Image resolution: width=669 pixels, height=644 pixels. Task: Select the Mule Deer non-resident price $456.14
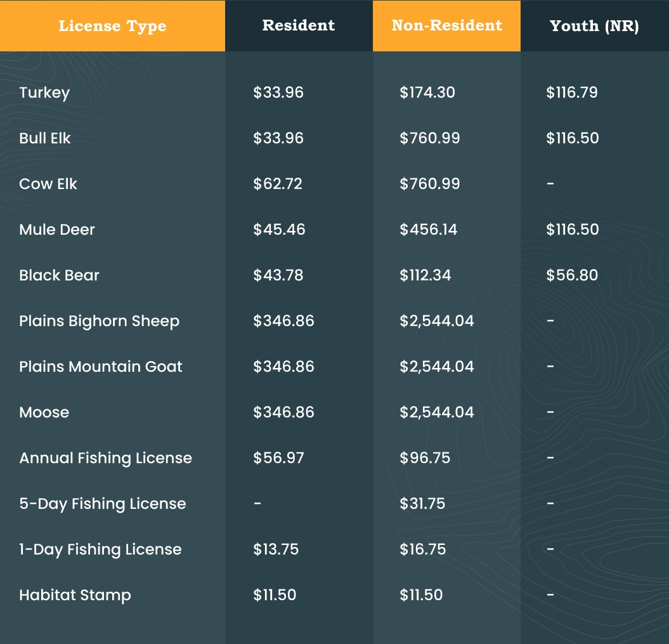[428, 230]
